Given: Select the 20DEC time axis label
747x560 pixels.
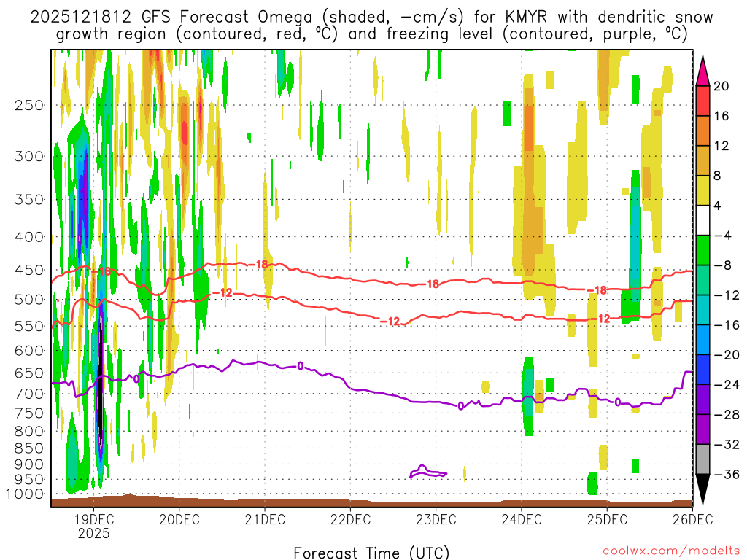Looking at the screenshot, I should (179, 519).
